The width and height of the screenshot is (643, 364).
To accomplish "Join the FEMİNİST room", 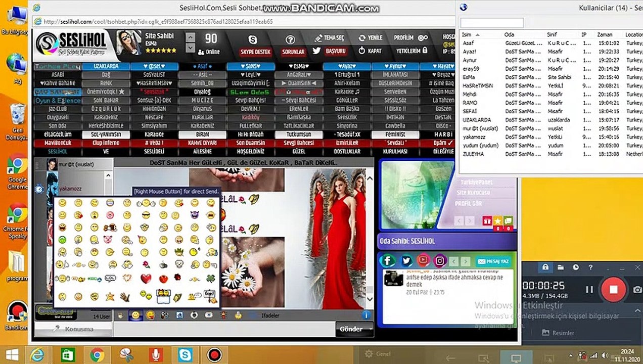I will 395,134.
